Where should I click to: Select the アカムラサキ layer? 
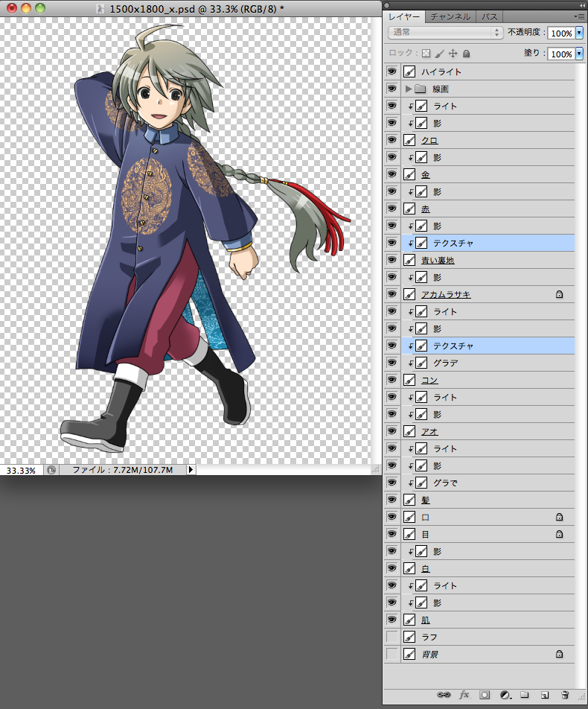pyautogui.click(x=488, y=294)
